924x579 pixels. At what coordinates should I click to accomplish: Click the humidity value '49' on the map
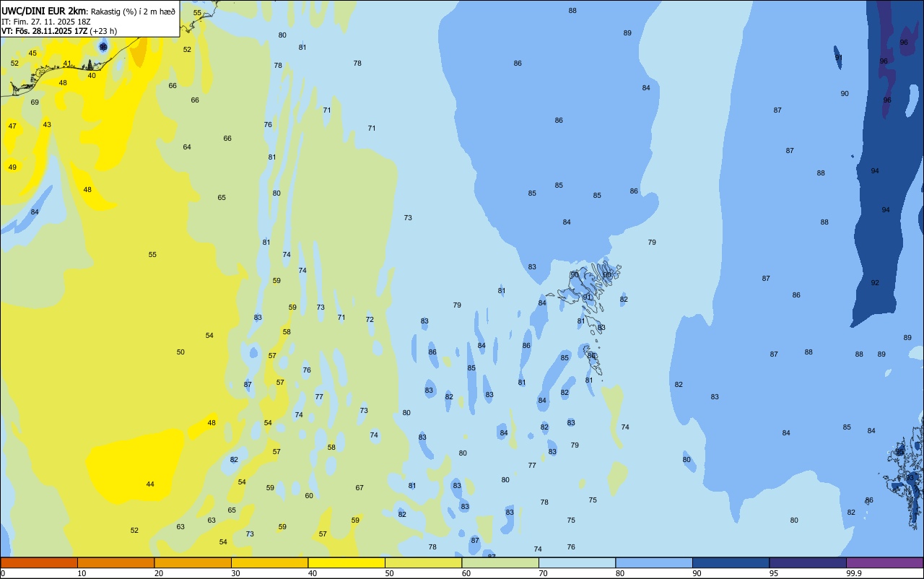pos(12,167)
